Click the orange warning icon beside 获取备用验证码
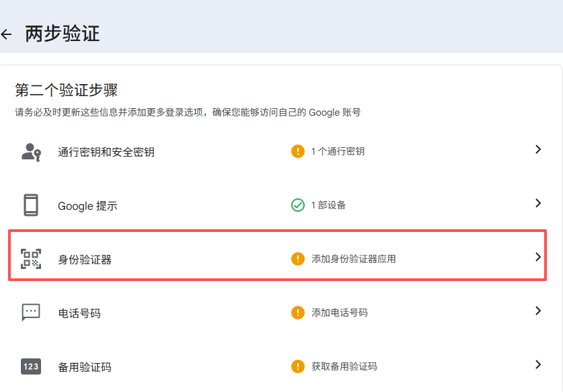The image size is (563, 392). click(298, 366)
